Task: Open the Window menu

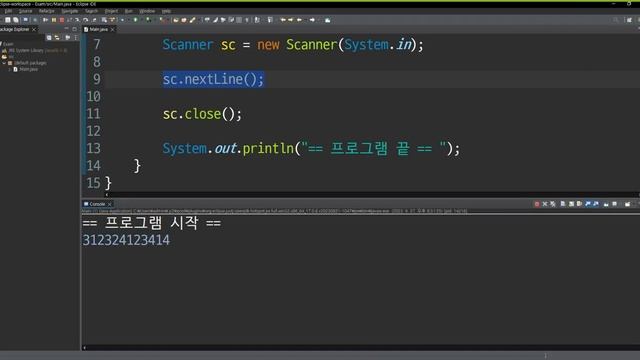Action: 147,11
